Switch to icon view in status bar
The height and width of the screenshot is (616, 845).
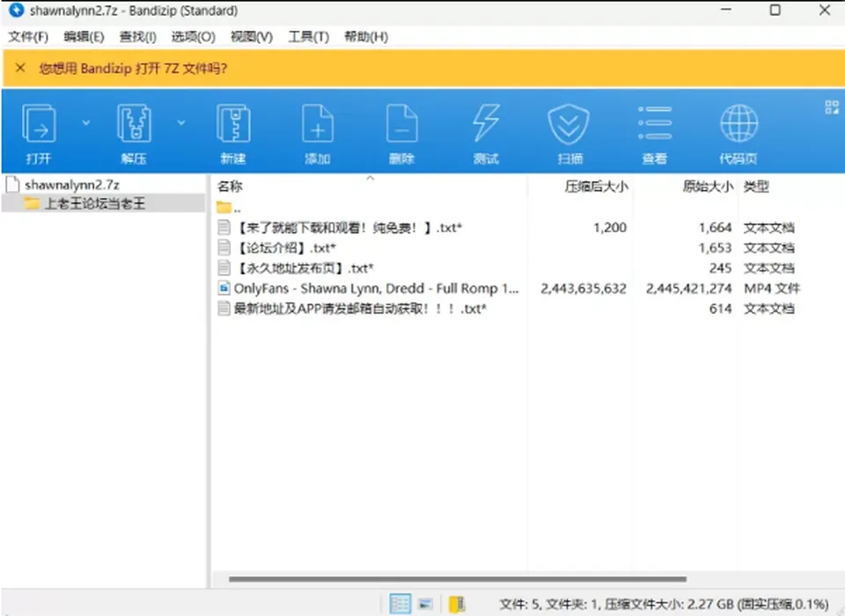pyautogui.click(x=426, y=604)
